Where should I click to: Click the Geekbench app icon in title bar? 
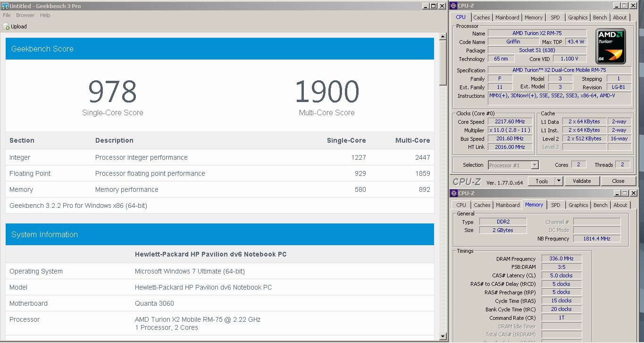pos(5,6)
